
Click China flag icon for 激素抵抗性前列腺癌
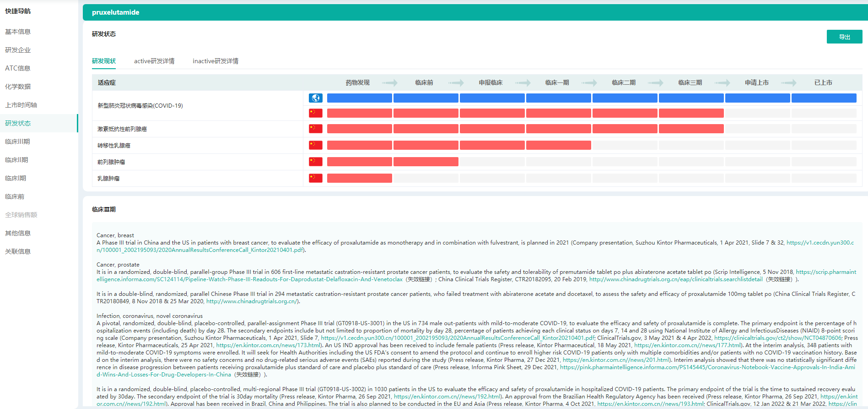click(x=315, y=129)
